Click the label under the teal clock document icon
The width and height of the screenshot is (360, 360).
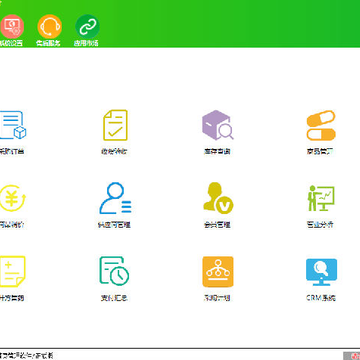click(114, 298)
